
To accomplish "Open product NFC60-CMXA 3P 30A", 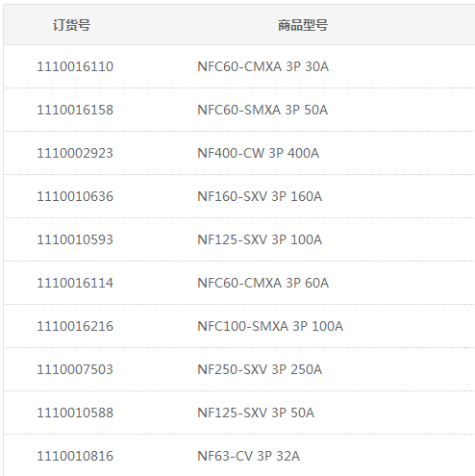I will (262, 66).
